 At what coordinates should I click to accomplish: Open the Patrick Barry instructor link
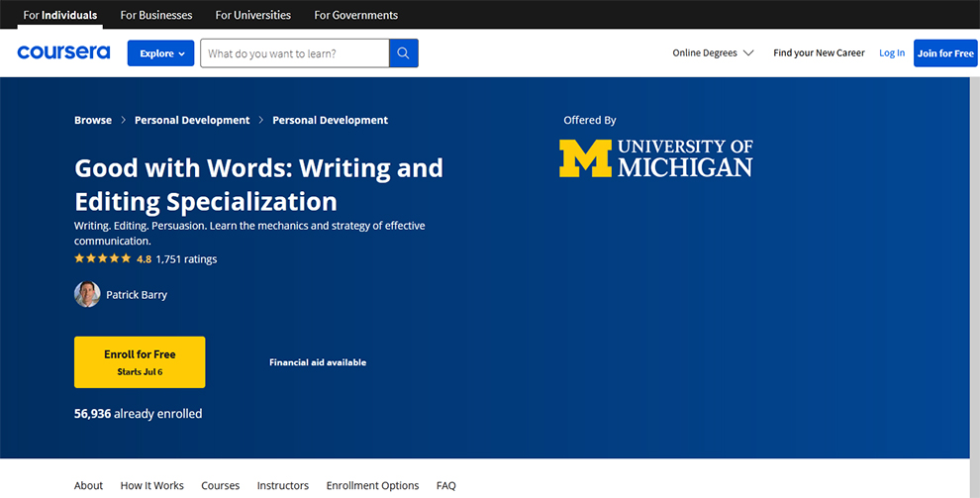click(137, 295)
